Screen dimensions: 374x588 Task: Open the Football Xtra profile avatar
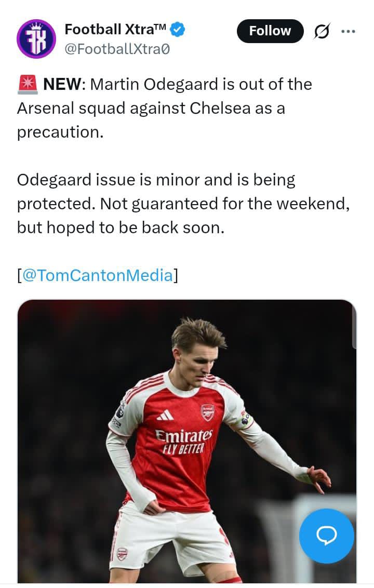(x=36, y=38)
